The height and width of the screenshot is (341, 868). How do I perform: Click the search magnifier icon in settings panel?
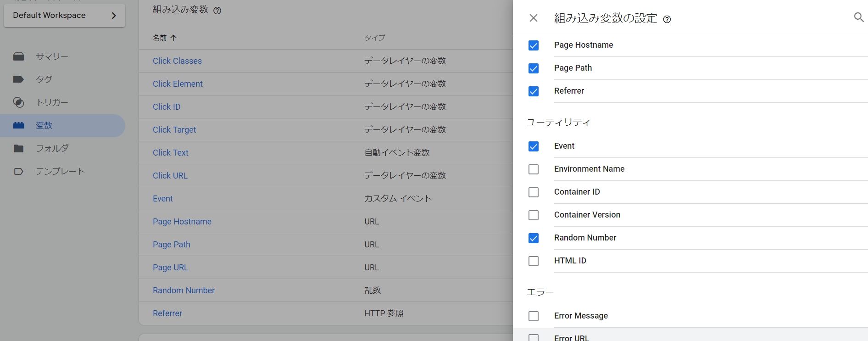858,17
